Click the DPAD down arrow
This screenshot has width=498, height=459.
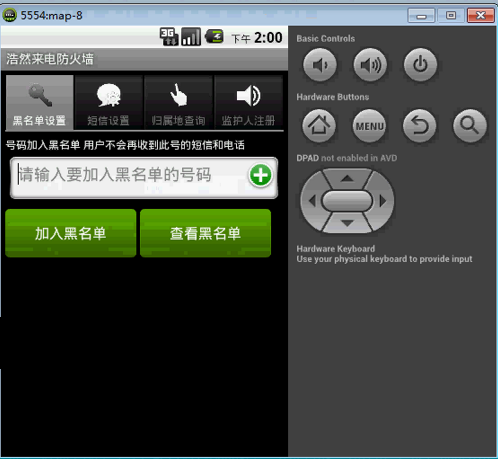coord(347,223)
